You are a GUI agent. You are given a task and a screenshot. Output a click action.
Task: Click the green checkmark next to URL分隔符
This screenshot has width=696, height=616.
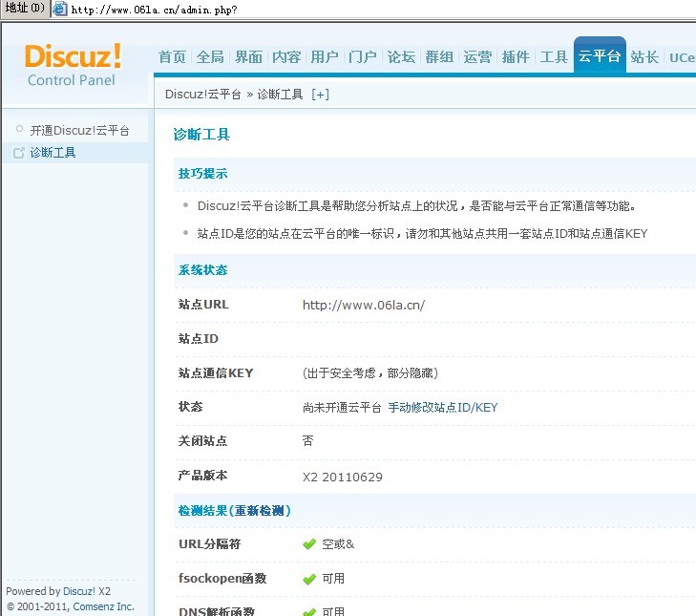309,544
